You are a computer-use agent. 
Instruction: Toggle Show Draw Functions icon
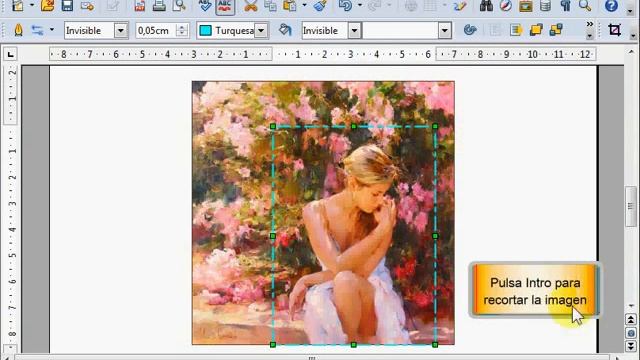[x=460, y=5]
